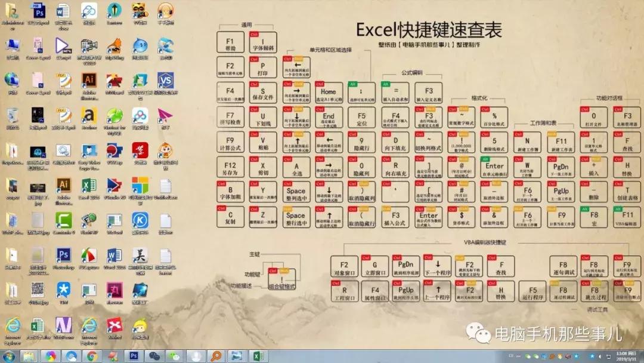Screen dimensions: 644x363
Task: Open WeChat from the taskbar
Action: tap(174, 355)
